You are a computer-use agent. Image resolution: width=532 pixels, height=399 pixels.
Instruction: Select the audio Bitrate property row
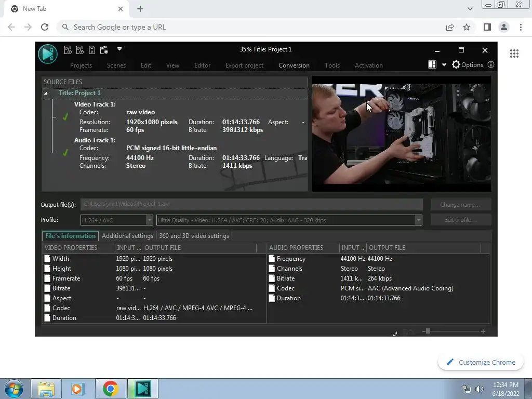pos(378,278)
